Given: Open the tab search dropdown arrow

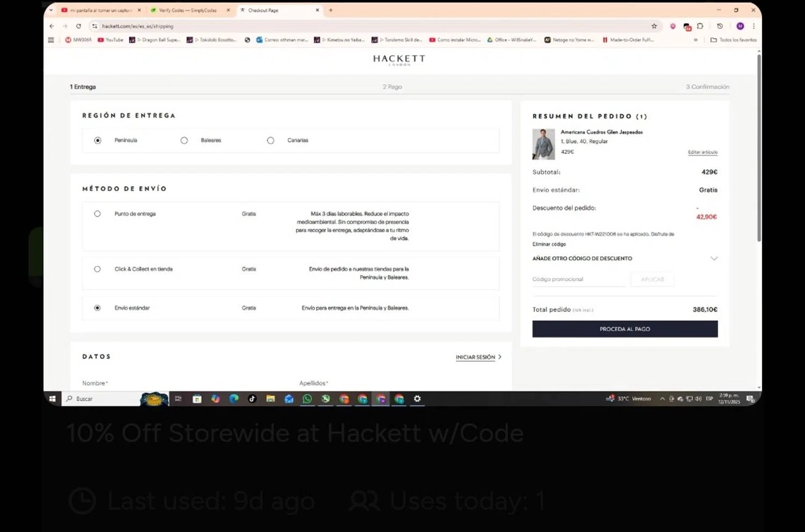Looking at the screenshot, I should tap(51, 10).
